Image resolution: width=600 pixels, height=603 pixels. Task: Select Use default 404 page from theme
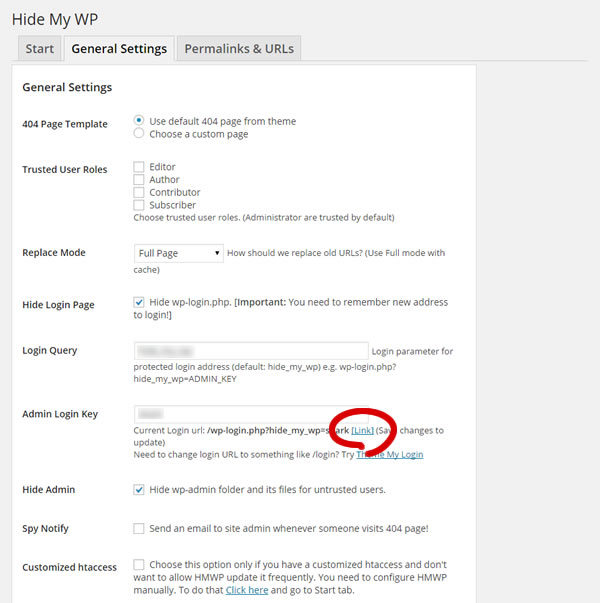pyautogui.click(x=139, y=120)
